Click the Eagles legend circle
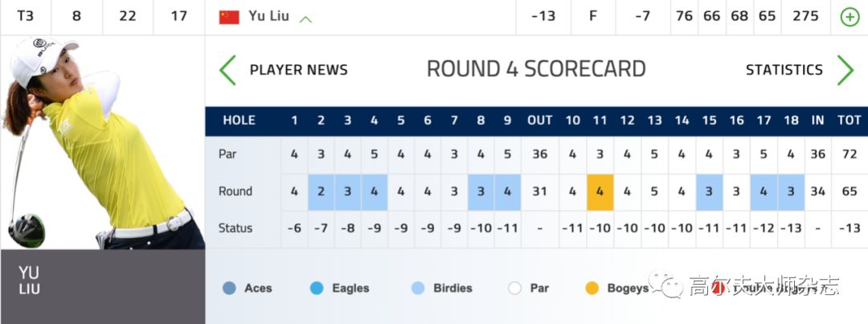868x324 pixels. [317, 288]
